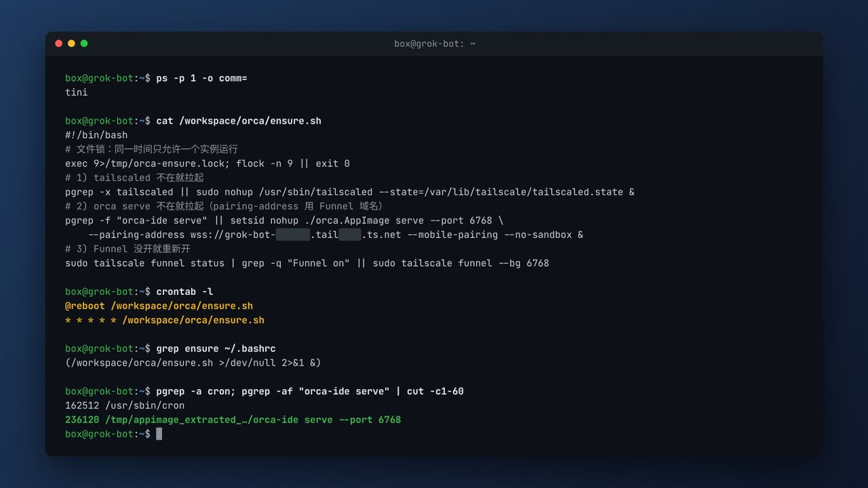
Task: Click the yellow minimize window button
Action: point(72,43)
